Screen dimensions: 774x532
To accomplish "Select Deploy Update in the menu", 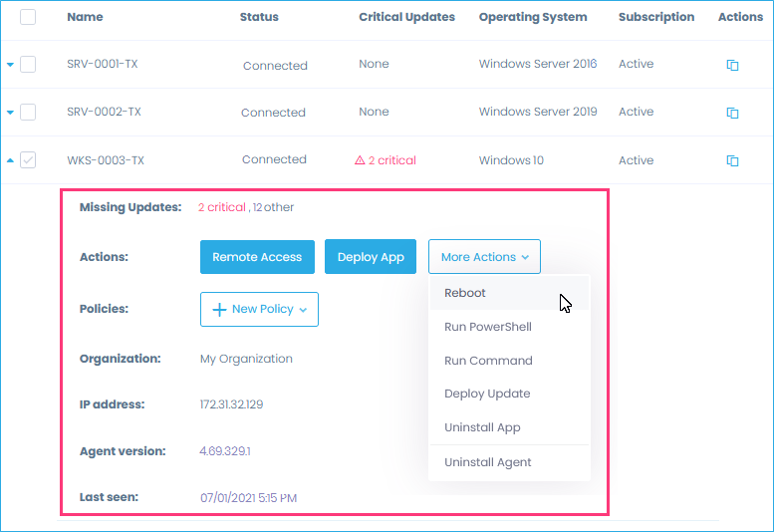I will point(487,394).
